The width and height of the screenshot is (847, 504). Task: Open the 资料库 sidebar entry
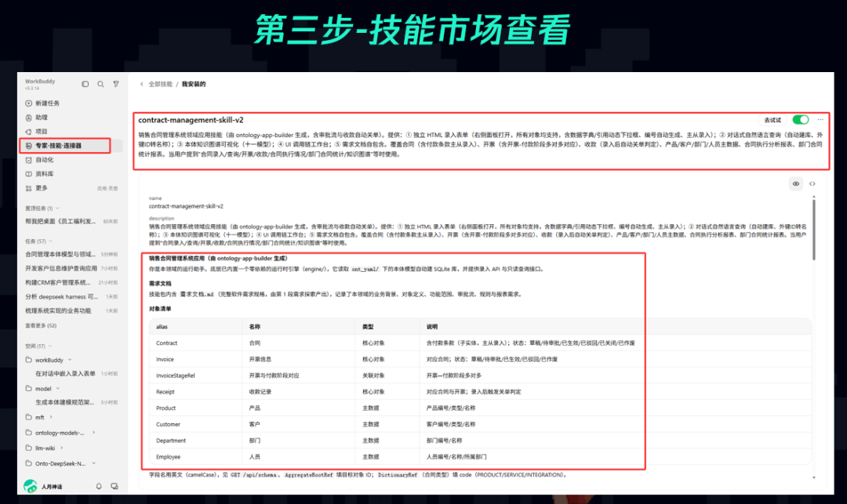[44, 174]
